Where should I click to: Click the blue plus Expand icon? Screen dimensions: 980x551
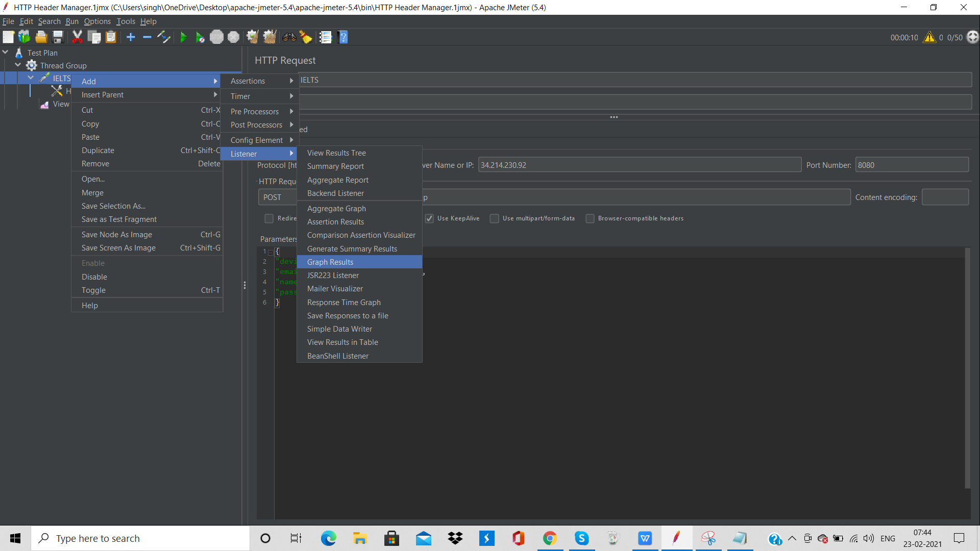131,37
